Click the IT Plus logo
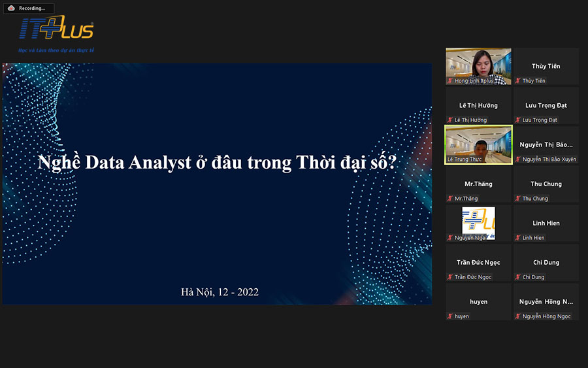 click(x=57, y=31)
